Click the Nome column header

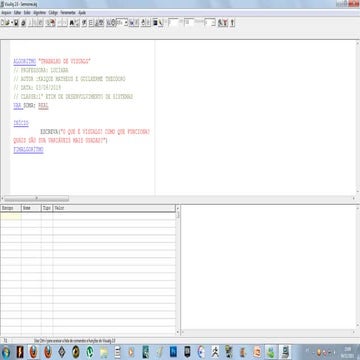click(x=31, y=208)
